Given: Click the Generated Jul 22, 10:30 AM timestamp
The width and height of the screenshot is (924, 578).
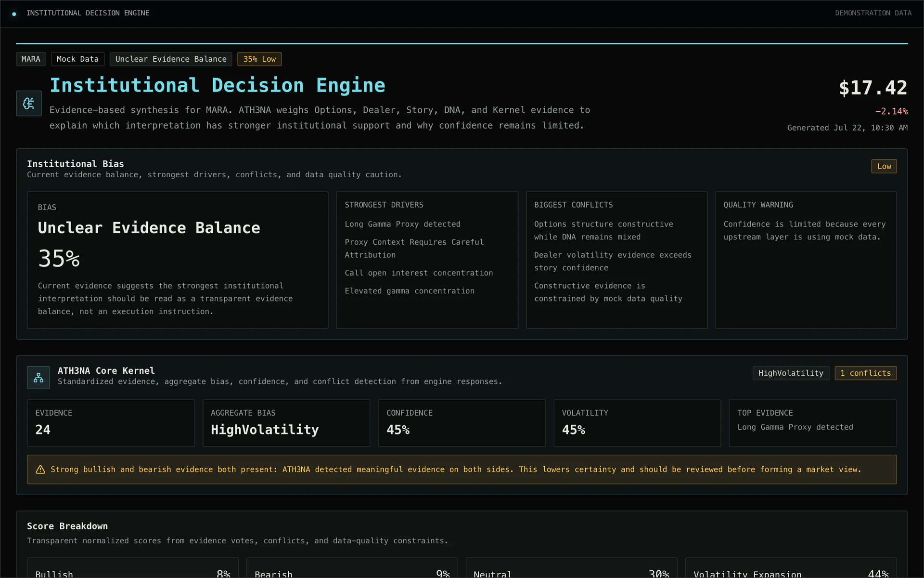Looking at the screenshot, I should pyautogui.click(x=847, y=128).
